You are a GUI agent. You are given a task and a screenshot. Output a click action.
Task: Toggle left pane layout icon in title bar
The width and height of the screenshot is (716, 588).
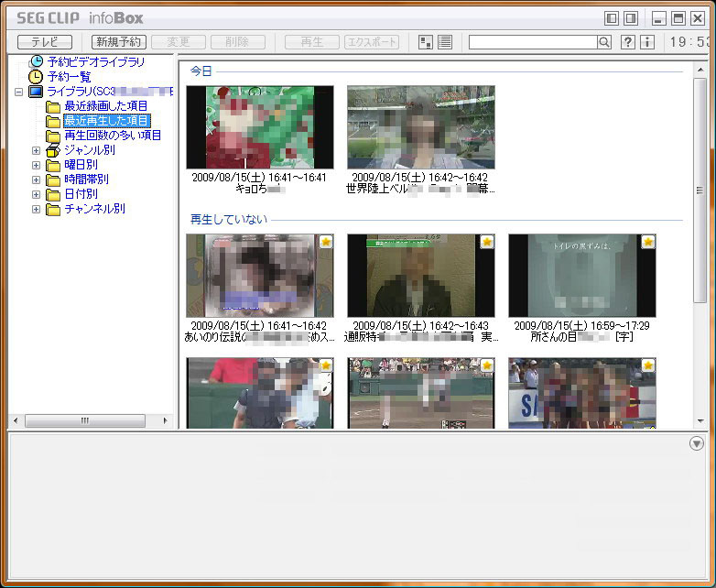(x=612, y=18)
